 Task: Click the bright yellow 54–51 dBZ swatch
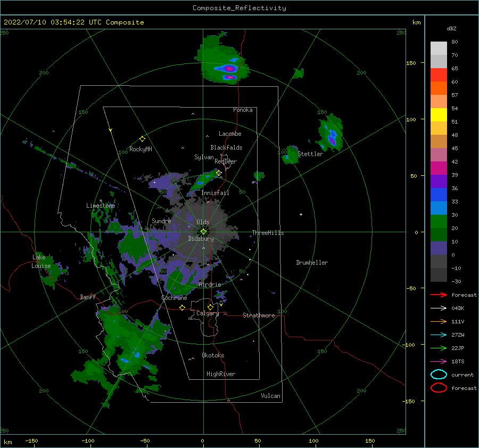click(439, 115)
